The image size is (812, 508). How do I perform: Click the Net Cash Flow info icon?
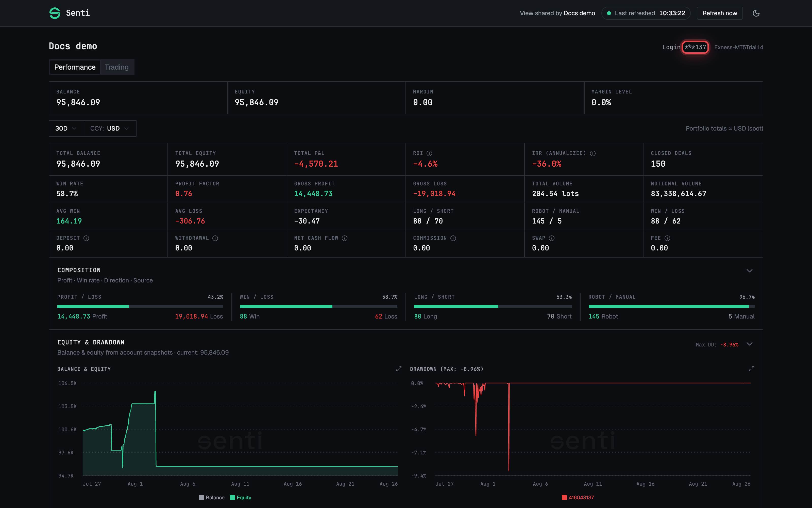point(344,238)
